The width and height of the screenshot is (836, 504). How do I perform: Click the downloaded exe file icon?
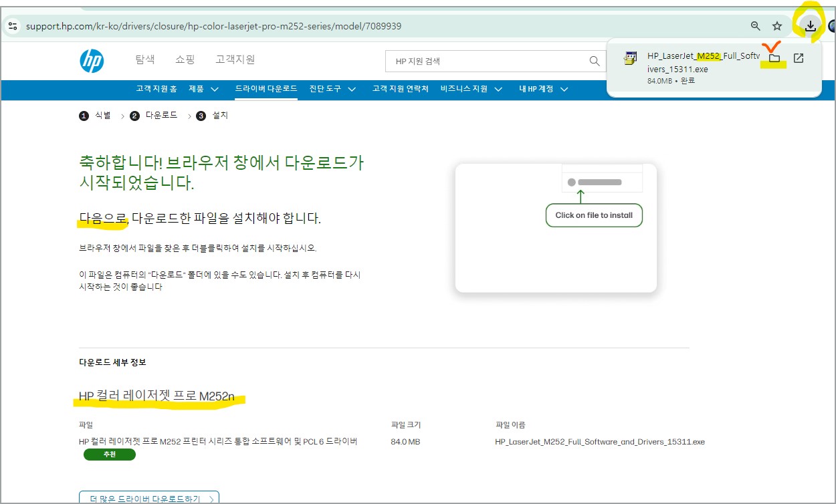(x=630, y=58)
